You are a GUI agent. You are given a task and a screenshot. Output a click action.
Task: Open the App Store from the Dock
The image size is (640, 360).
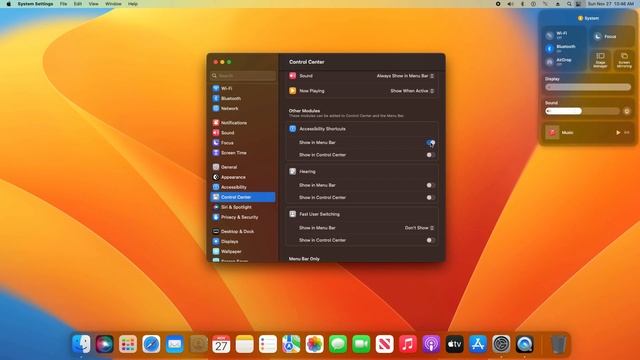coord(478,344)
